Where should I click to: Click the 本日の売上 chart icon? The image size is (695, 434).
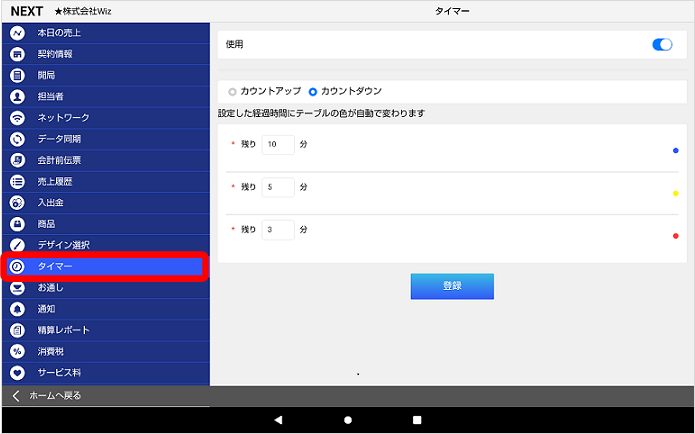pos(17,33)
